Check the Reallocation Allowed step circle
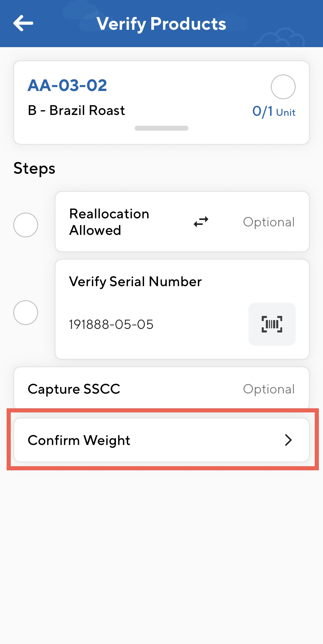This screenshot has height=644, width=323. click(x=26, y=225)
